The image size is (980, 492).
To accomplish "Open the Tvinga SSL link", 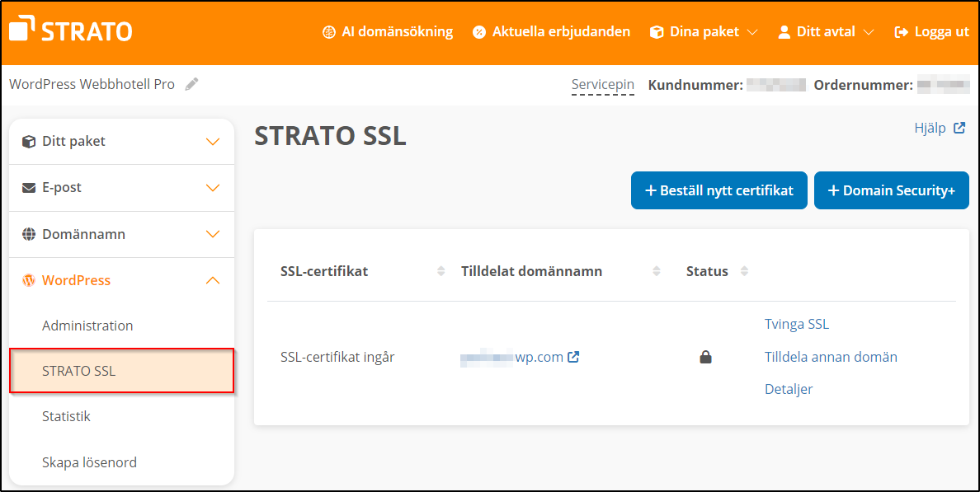I will [796, 324].
